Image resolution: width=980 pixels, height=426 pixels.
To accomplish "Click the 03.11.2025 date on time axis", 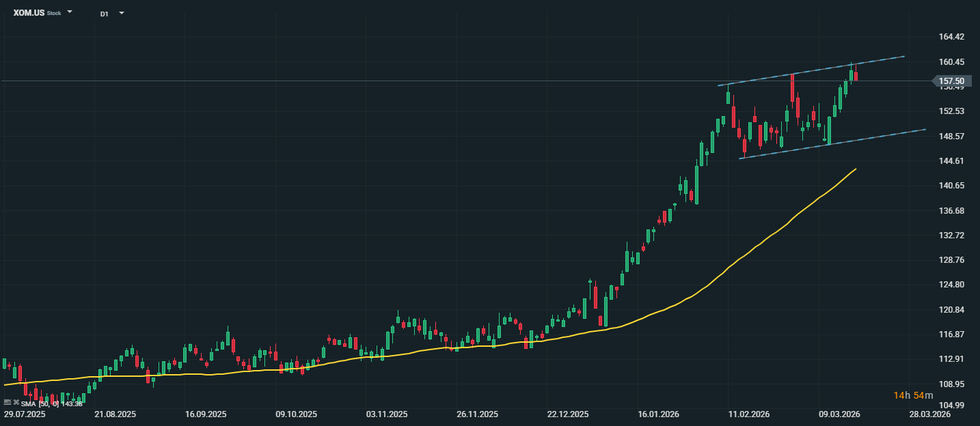I will point(386,414).
